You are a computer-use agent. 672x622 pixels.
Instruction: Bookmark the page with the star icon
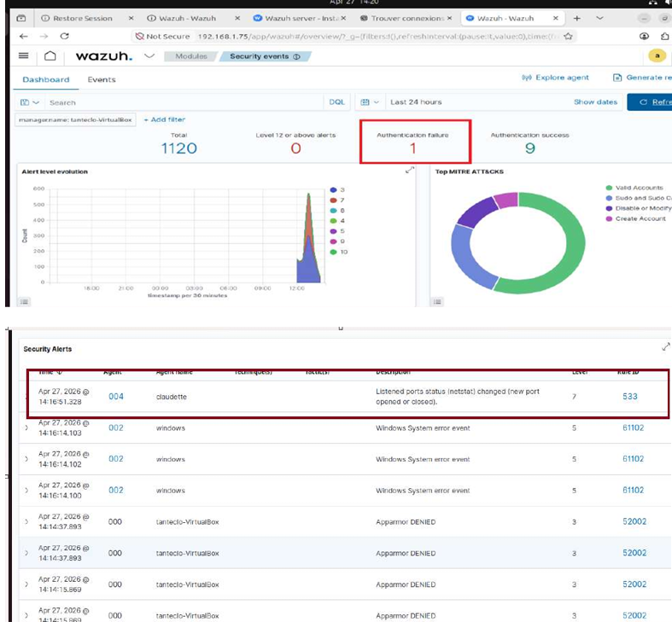click(569, 37)
